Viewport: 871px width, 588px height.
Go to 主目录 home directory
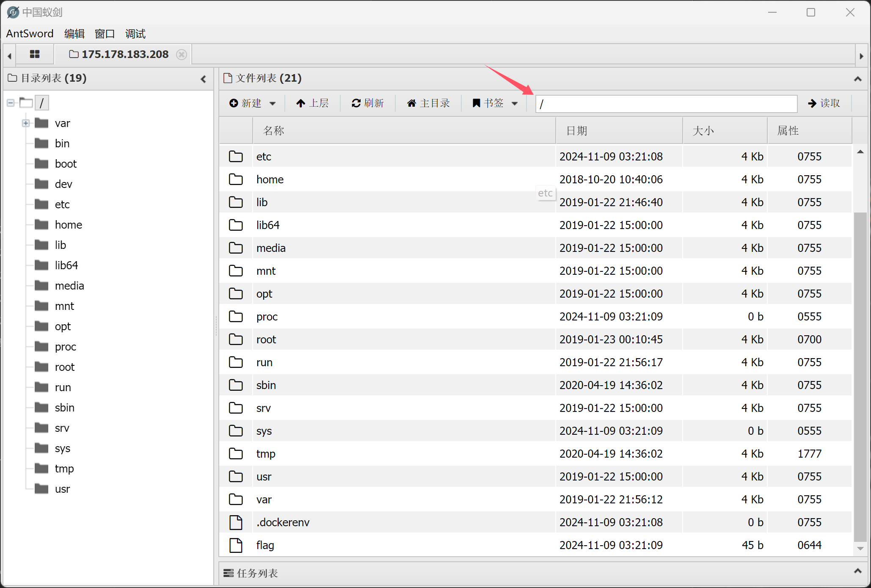(x=428, y=103)
